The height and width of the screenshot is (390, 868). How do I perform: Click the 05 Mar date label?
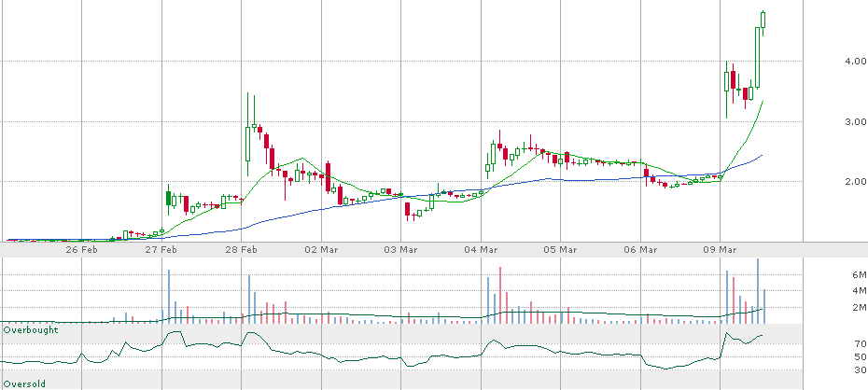pyautogui.click(x=560, y=249)
